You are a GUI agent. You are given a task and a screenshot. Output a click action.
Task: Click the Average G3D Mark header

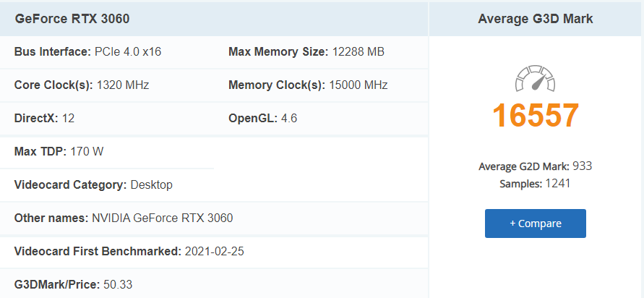click(x=535, y=19)
